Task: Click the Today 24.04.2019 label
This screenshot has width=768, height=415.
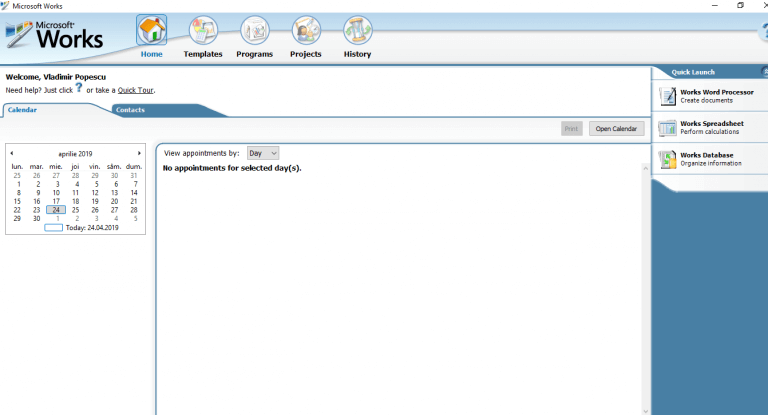Action: pyautogui.click(x=92, y=228)
